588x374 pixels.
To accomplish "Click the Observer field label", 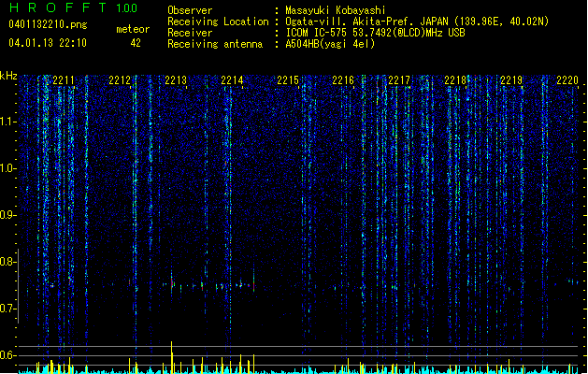I will coord(190,10).
